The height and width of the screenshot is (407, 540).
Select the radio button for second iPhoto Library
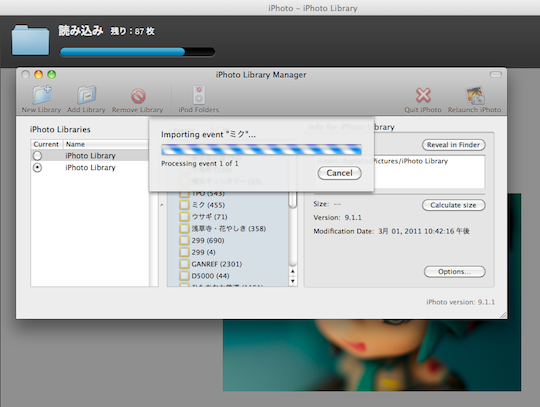pos(37,168)
